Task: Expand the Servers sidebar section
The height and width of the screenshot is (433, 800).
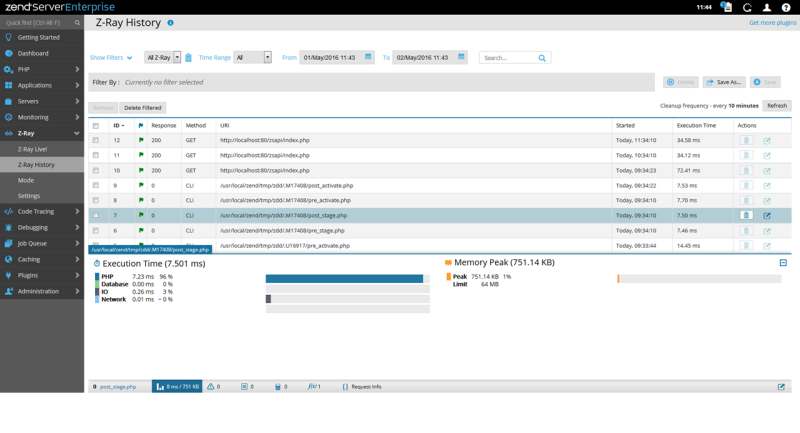Action: (77, 101)
